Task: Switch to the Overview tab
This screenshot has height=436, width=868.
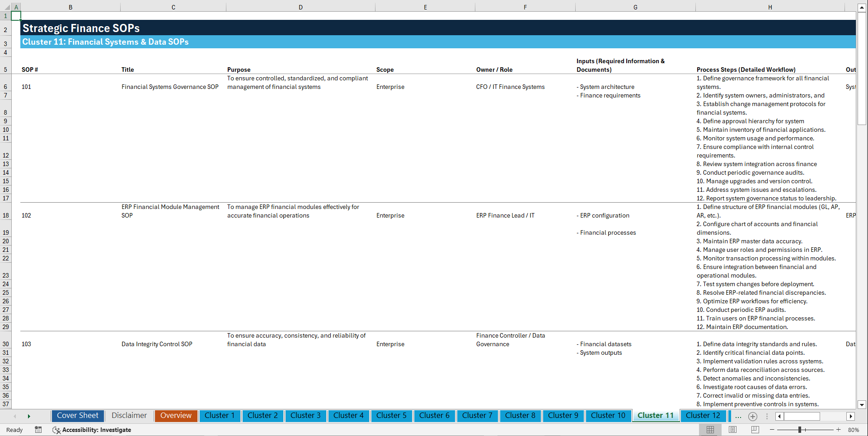Action: [x=176, y=416]
